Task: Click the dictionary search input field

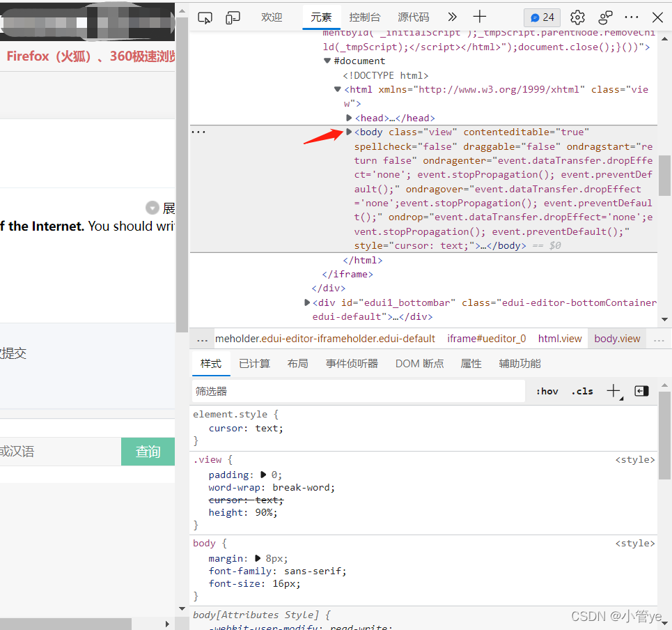Action: tap(61, 452)
